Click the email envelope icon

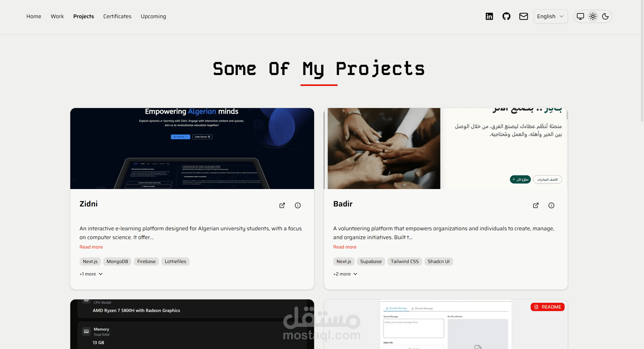523,16
